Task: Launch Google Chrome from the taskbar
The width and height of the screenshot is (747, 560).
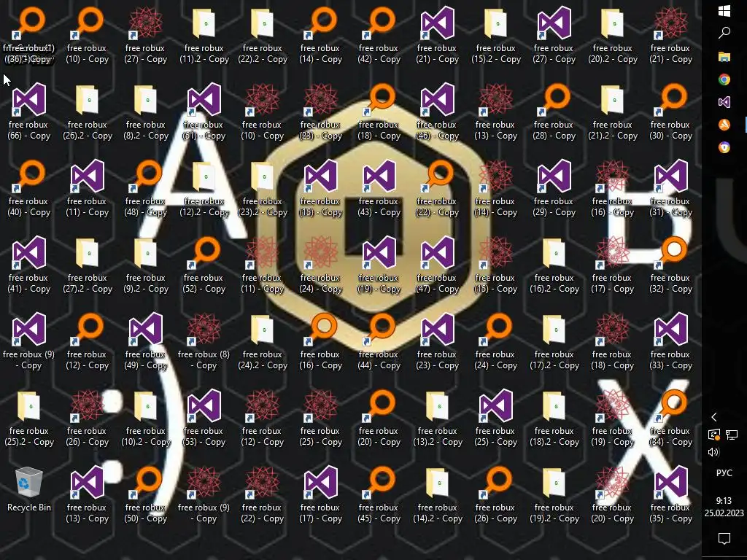Action: [x=724, y=79]
